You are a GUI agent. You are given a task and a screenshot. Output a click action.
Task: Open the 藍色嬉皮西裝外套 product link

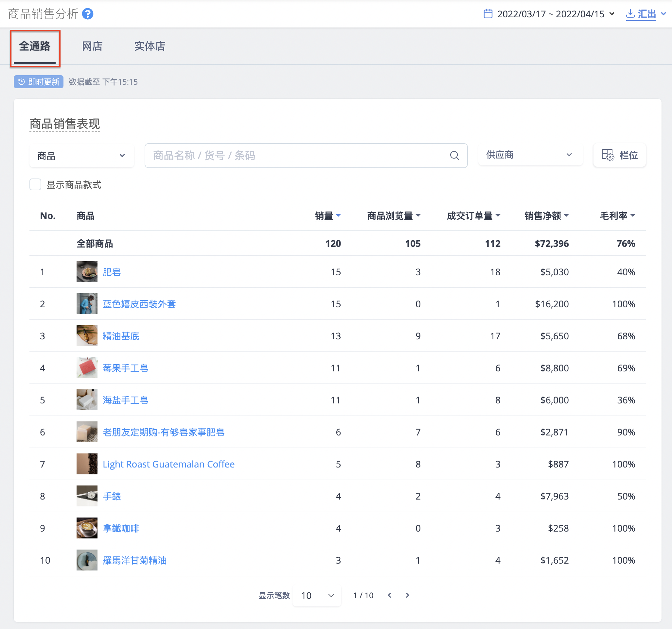coord(139,304)
